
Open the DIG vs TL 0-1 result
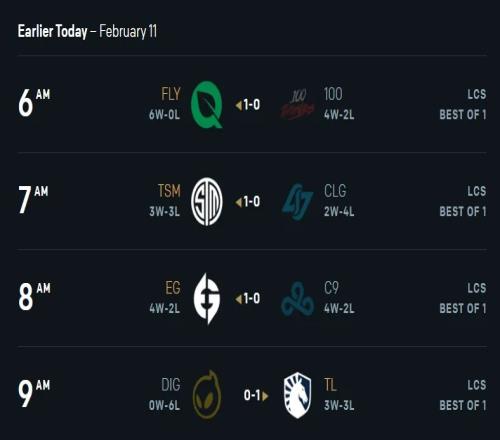pos(256,396)
